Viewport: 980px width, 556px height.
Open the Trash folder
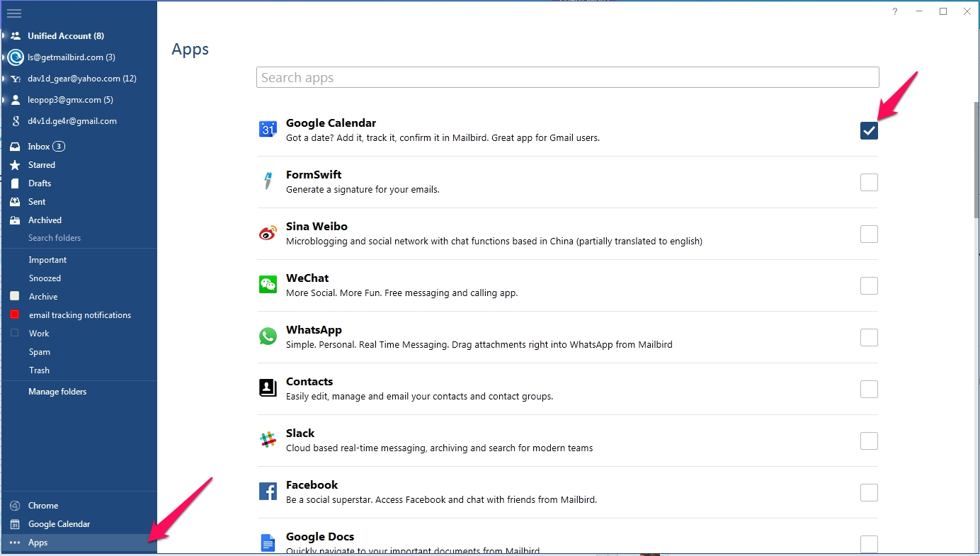pos(39,370)
